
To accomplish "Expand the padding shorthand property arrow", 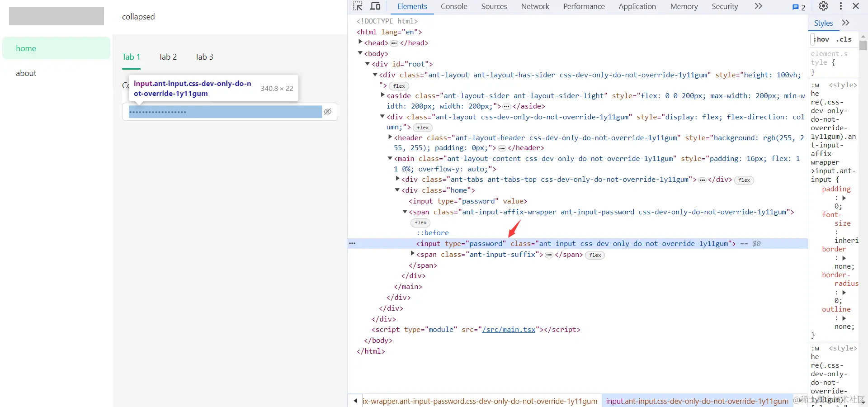I will (x=844, y=198).
